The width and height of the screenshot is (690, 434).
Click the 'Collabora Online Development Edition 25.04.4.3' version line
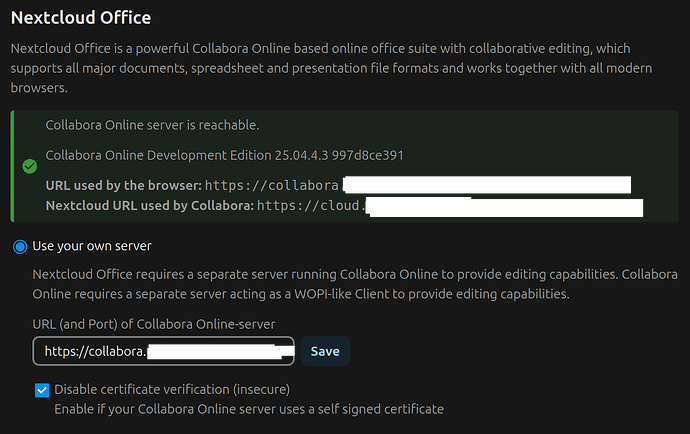(224, 155)
